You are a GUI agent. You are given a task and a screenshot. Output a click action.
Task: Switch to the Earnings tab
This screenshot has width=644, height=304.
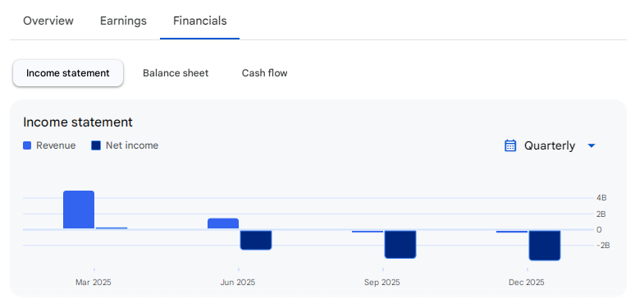pos(123,21)
